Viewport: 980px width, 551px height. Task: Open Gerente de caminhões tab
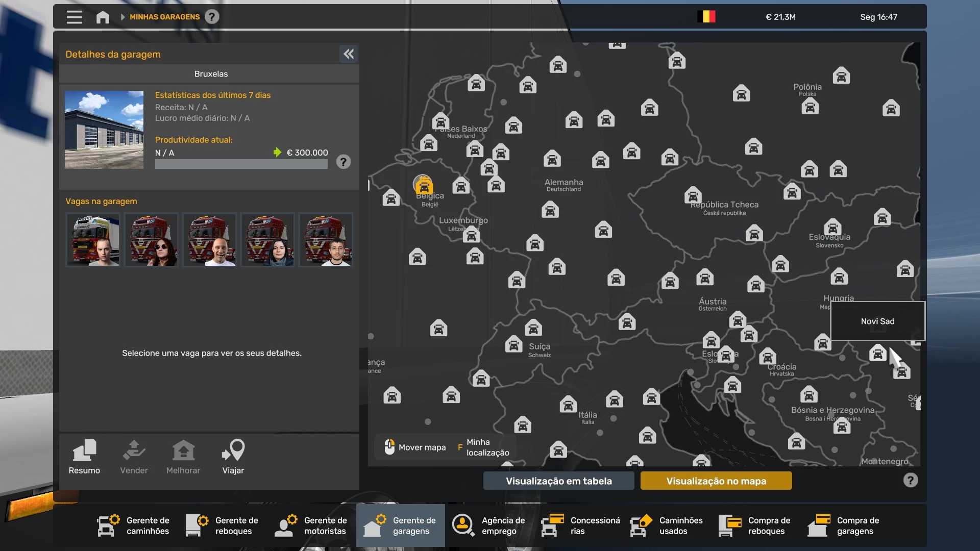coord(134,525)
